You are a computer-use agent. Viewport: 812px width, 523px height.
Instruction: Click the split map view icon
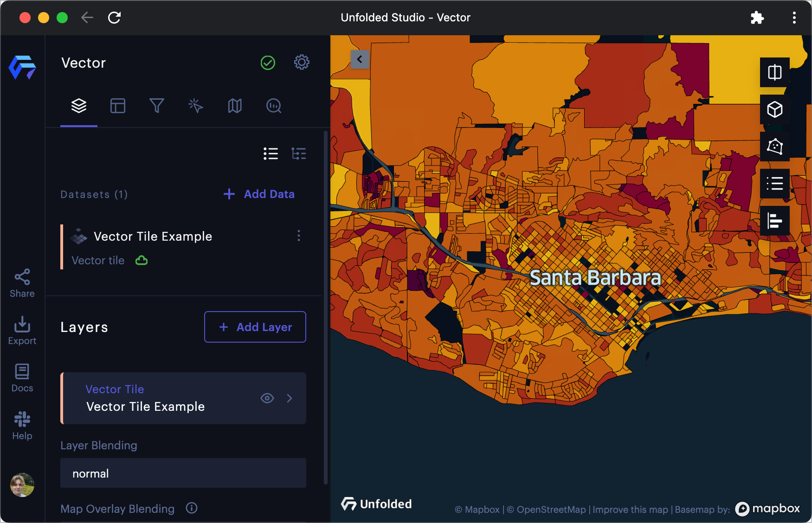(x=774, y=72)
